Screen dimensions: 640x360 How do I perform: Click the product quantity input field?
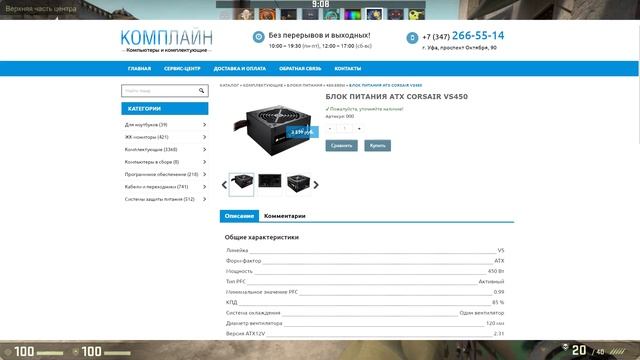(344, 129)
